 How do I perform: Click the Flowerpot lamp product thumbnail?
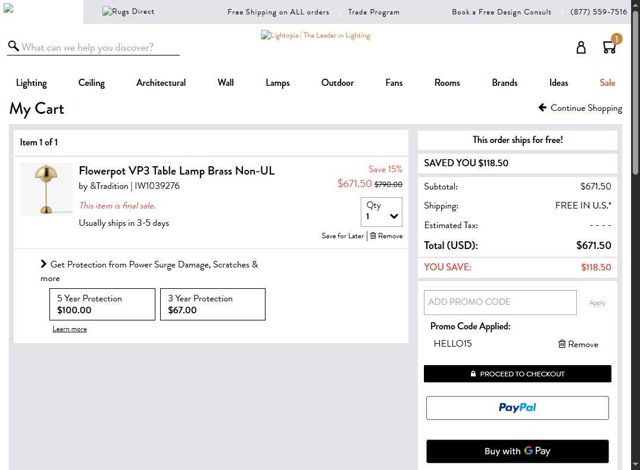46,189
